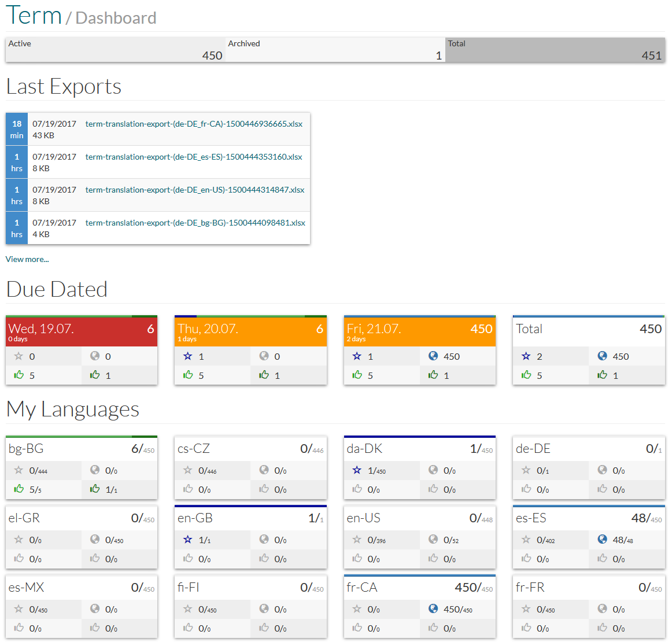Click the star icon in the es-MX card
Image resolution: width=672 pixels, height=642 pixels.
coord(19,609)
